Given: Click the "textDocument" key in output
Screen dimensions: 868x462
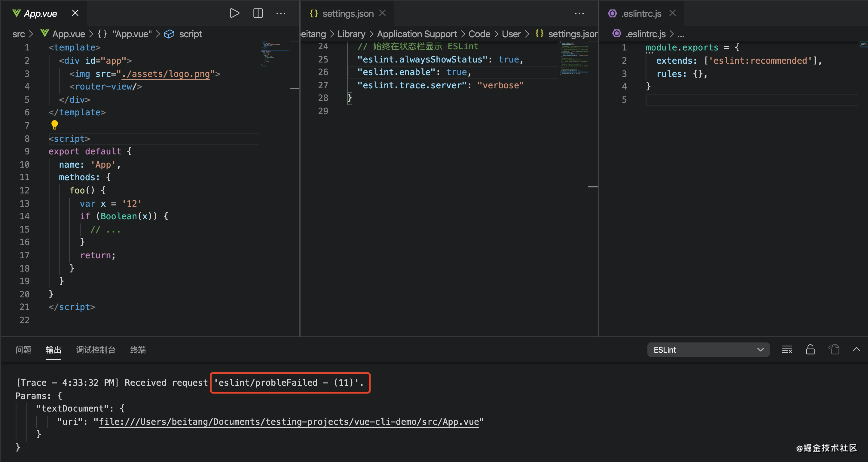Looking at the screenshot, I should pyautogui.click(x=72, y=409).
